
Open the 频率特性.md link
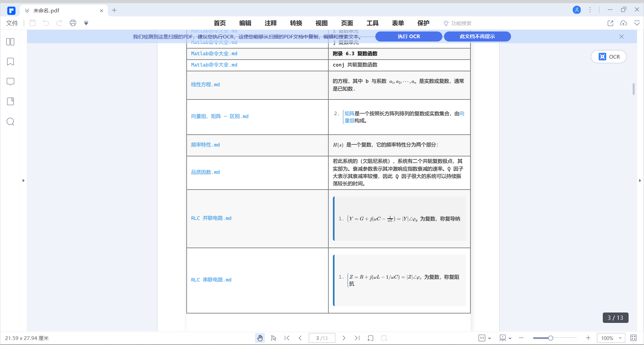[205, 145]
